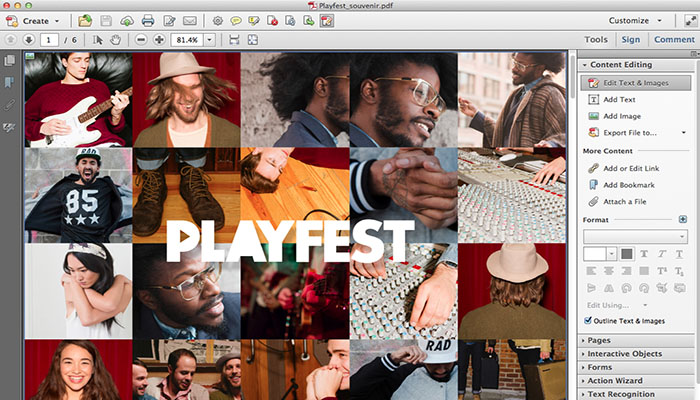
Task: Go to next page with down arrow
Action: coord(28,40)
